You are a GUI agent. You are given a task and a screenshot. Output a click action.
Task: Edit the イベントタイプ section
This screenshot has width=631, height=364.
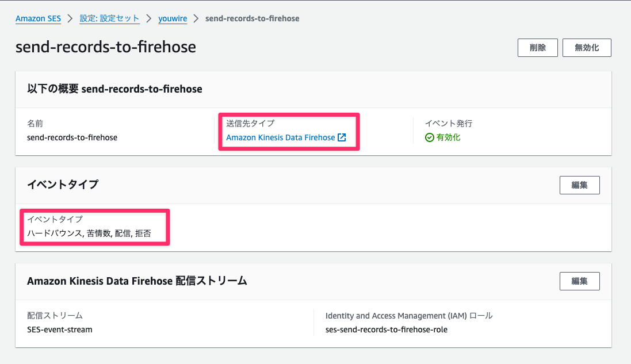click(x=579, y=185)
